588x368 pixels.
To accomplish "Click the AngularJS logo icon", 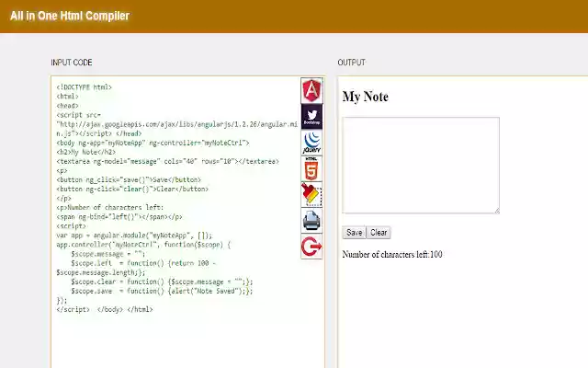I will coord(311,90).
